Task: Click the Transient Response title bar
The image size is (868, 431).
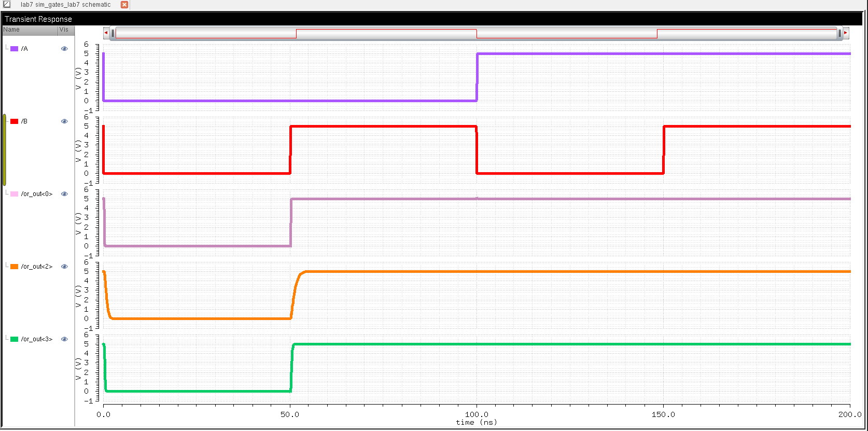Action: [x=431, y=19]
